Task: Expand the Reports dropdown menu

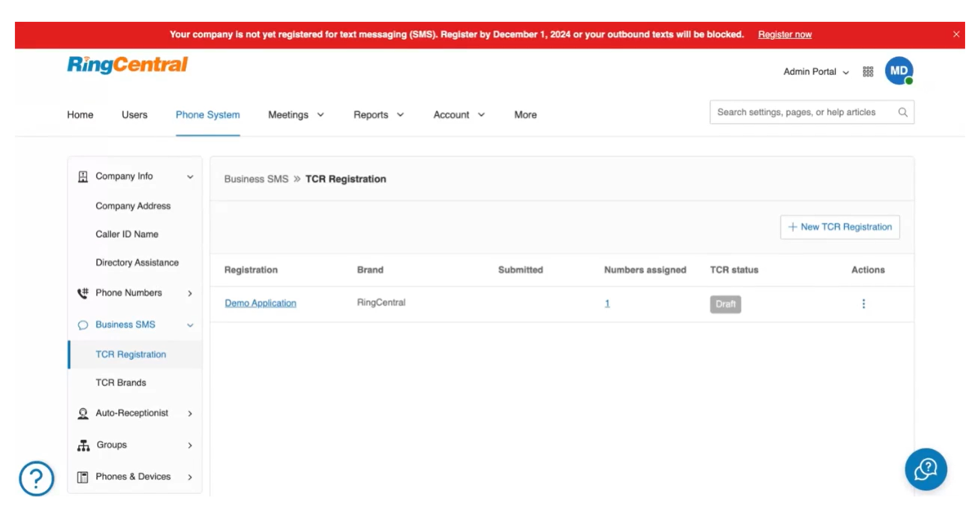Action: (378, 114)
